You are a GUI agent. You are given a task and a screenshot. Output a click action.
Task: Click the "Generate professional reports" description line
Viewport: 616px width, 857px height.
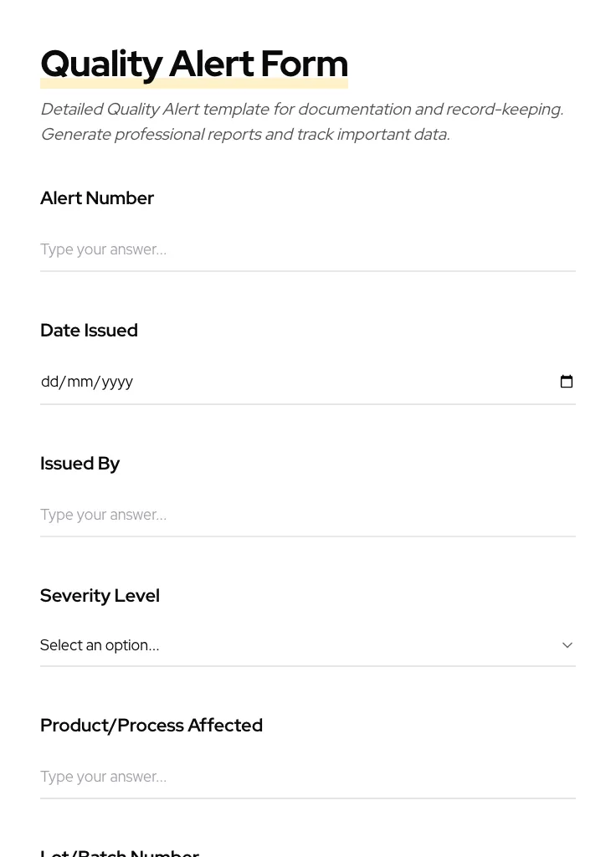244,135
